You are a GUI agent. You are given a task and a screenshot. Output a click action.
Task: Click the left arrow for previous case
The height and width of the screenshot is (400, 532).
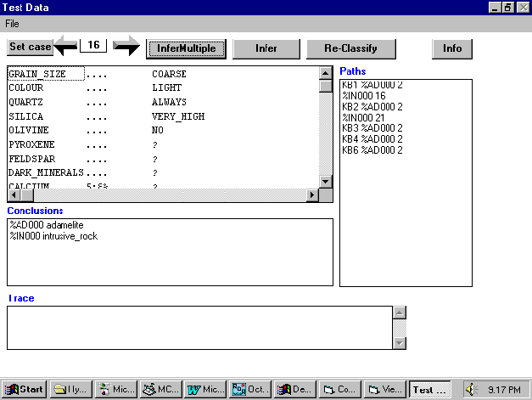point(65,48)
